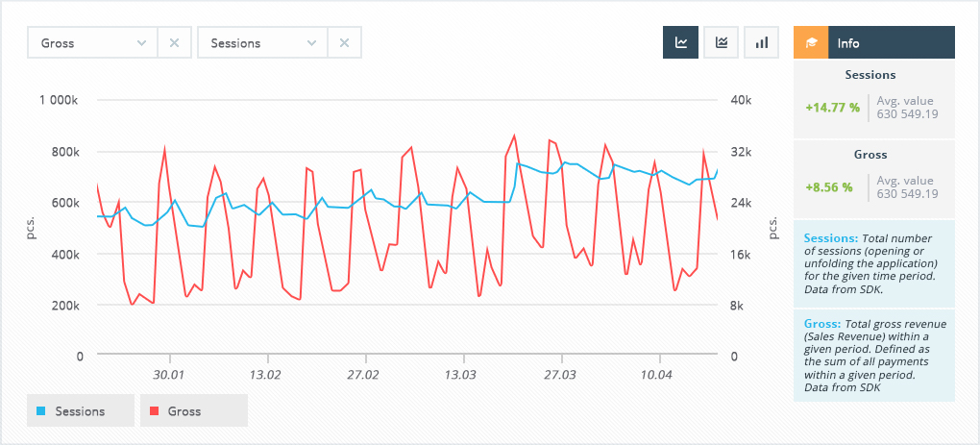
Task: Open the Sessions metric dropdown
Action: [261, 43]
